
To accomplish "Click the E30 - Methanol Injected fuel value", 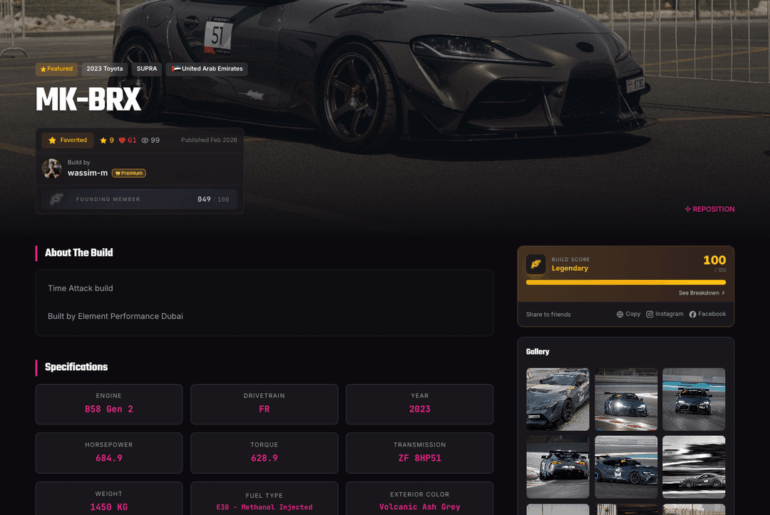I will 264,507.
